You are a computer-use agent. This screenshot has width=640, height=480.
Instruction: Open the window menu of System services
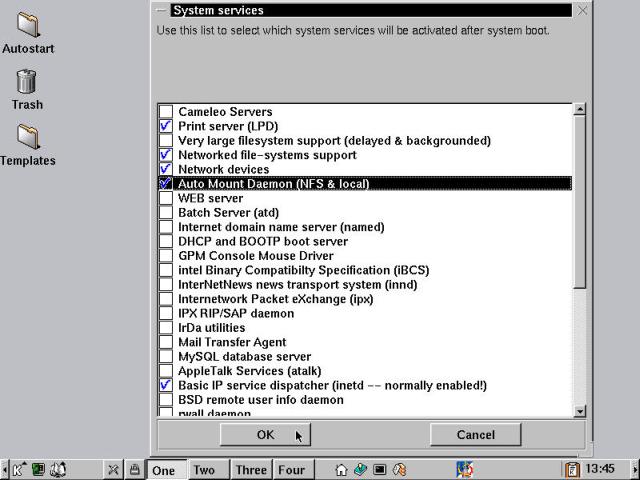click(160, 10)
